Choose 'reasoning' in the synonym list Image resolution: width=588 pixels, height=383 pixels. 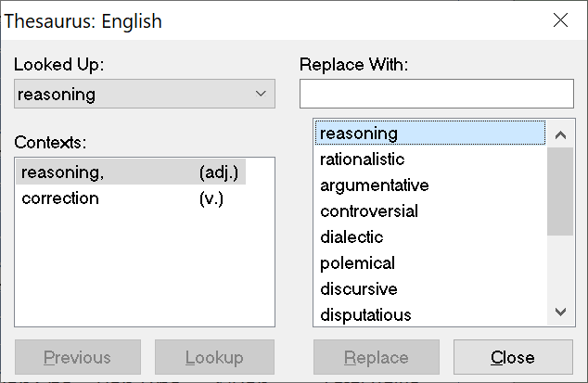[430, 134]
